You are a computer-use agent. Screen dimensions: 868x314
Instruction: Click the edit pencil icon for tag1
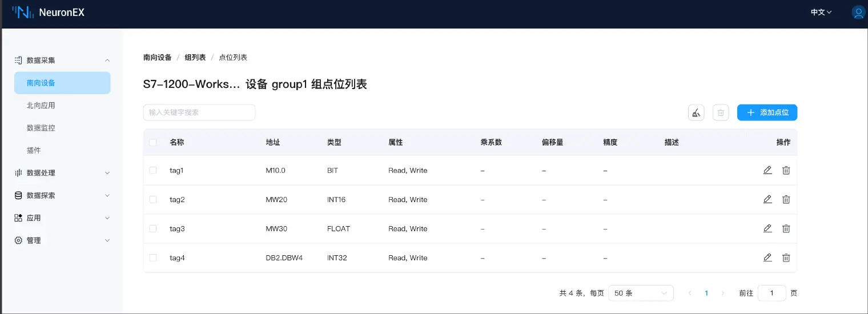click(x=767, y=170)
